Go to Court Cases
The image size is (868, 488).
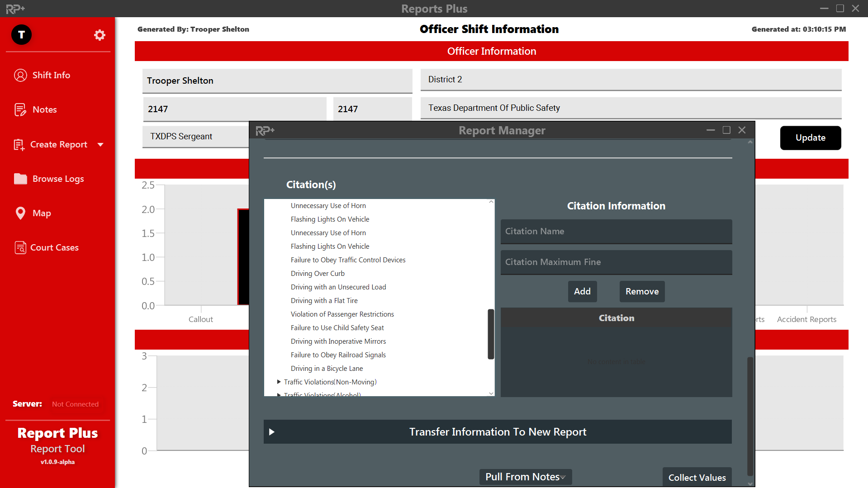(54, 247)
